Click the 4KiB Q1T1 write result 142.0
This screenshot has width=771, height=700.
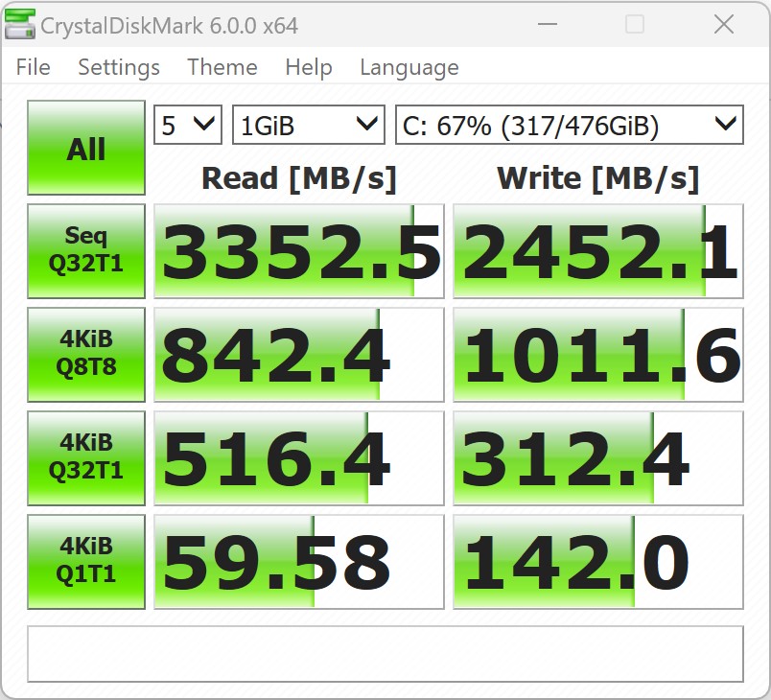[x=598, y=562]
